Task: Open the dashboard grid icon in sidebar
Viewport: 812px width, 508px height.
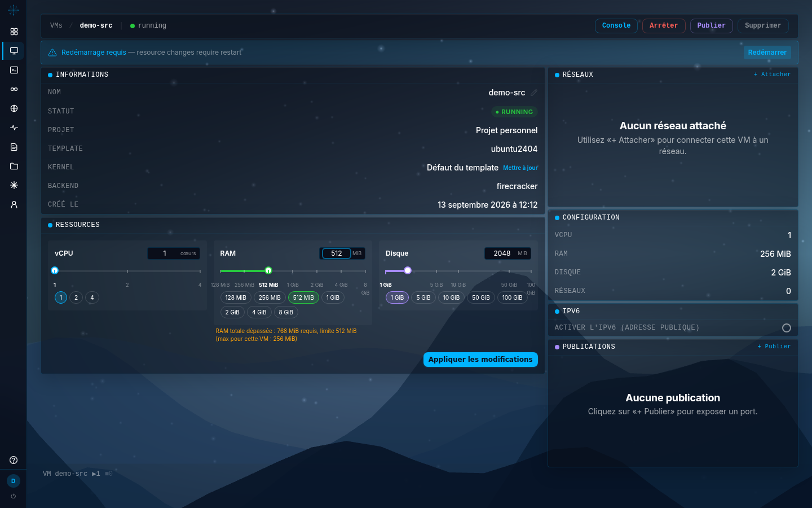Action: pyautogui.click(x=14, y=32)
